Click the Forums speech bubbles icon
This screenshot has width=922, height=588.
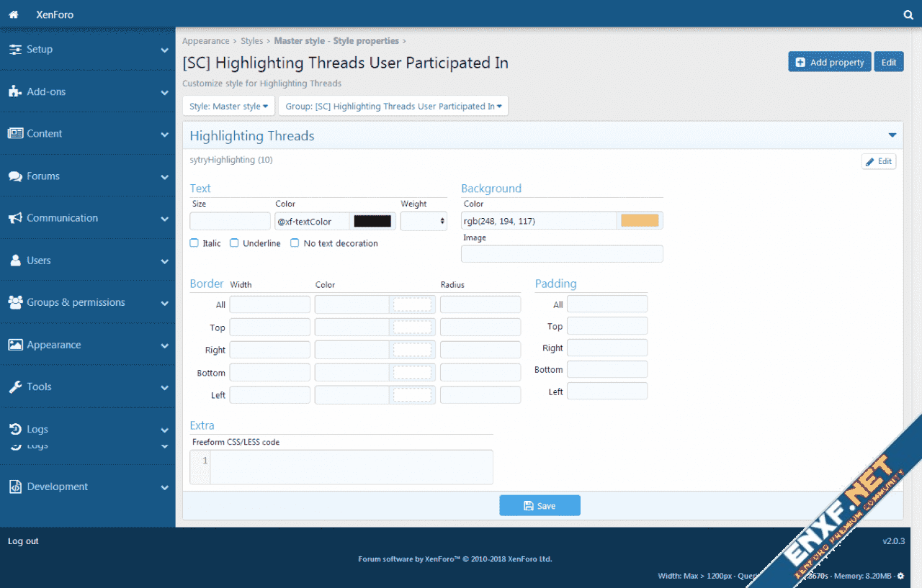click(x=15, y=176)
